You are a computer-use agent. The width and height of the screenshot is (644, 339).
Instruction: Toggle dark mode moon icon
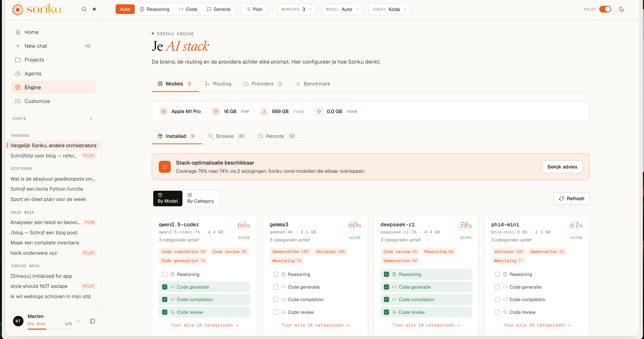[x=621, y=9]
